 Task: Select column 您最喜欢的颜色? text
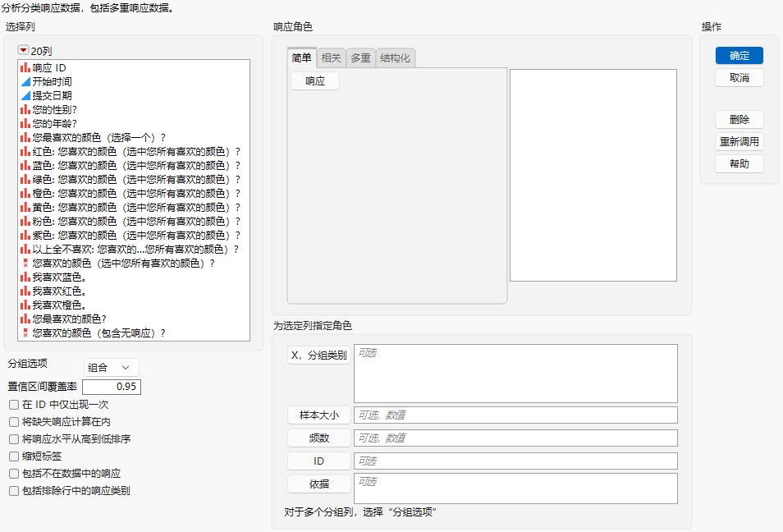70,319
